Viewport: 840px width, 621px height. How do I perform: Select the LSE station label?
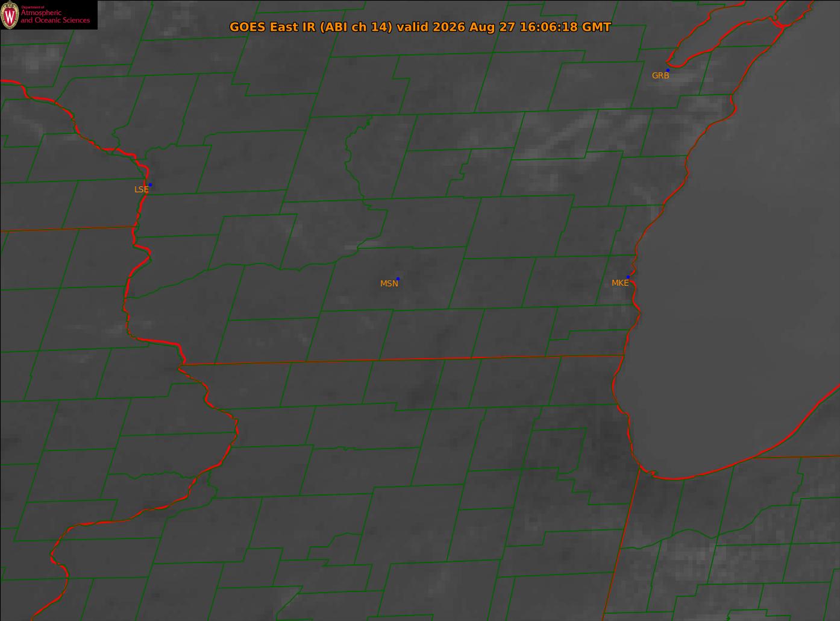[141, 189]
